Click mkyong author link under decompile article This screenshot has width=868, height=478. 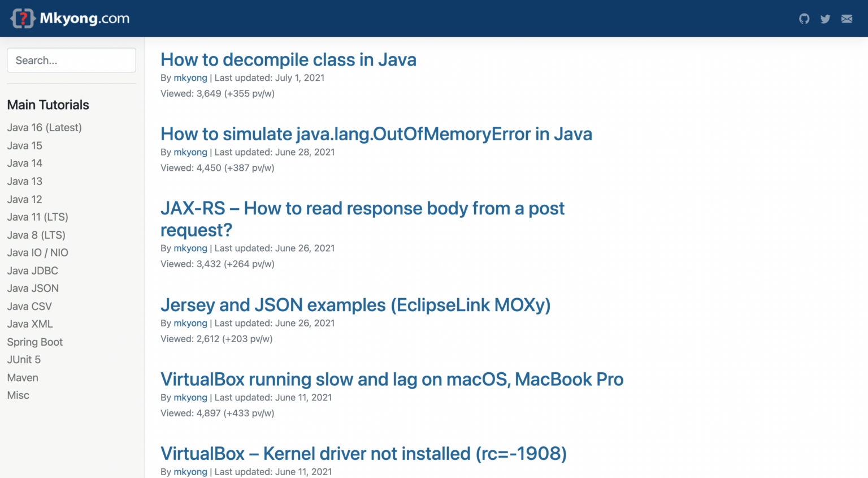(x=190, y=77)
